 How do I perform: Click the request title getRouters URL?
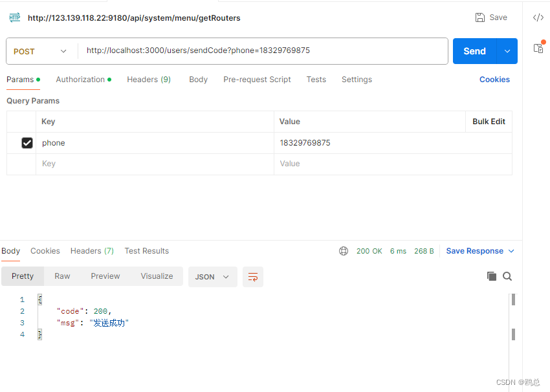134,18
